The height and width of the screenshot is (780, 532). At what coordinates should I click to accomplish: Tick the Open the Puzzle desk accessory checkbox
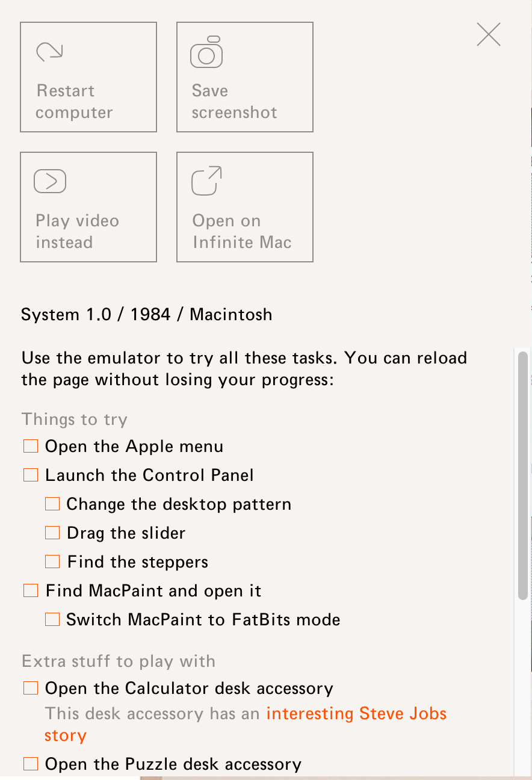pos(31,764)
